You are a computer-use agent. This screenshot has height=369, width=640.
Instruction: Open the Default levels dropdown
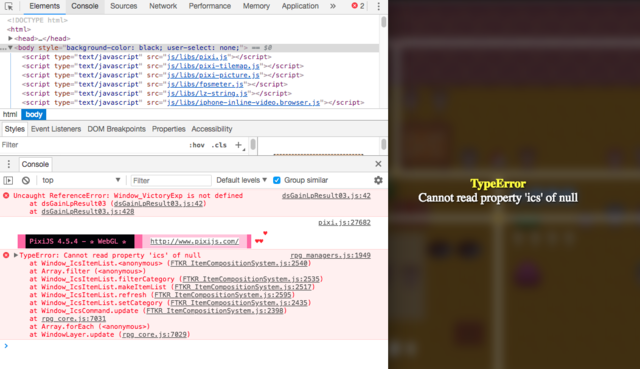point(242,180)
